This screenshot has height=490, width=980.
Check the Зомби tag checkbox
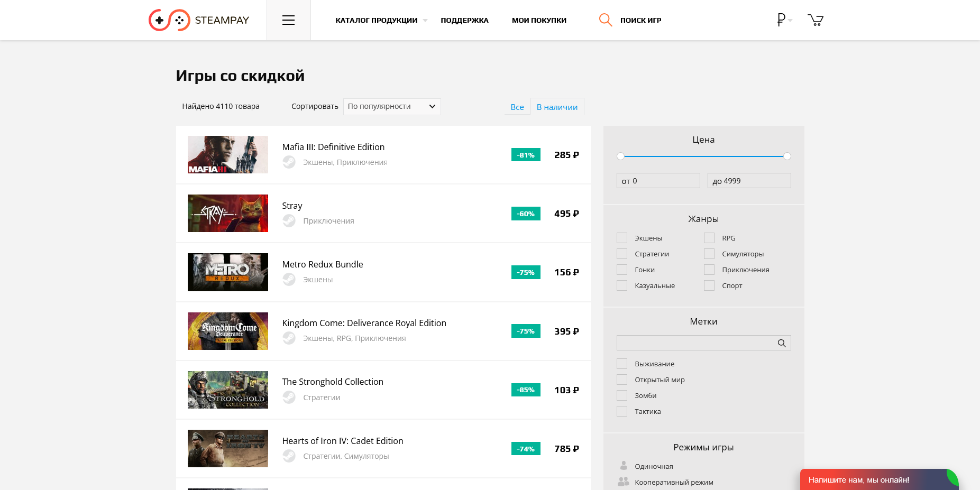[x=622, y=395]
